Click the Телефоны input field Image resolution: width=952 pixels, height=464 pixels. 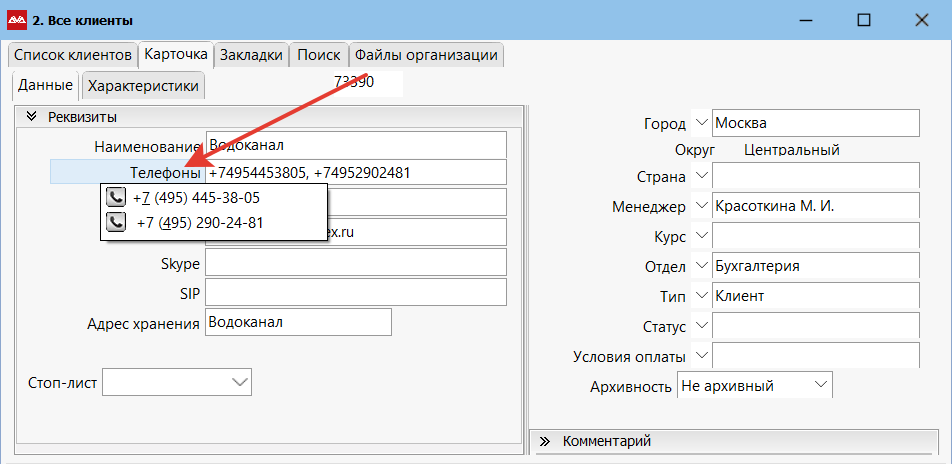tap(356, 172)
